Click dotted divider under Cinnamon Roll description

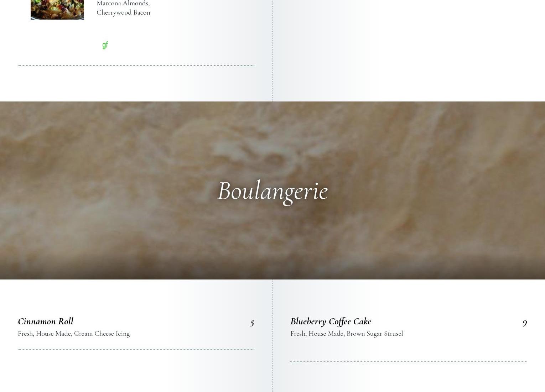tap(136, 349)
